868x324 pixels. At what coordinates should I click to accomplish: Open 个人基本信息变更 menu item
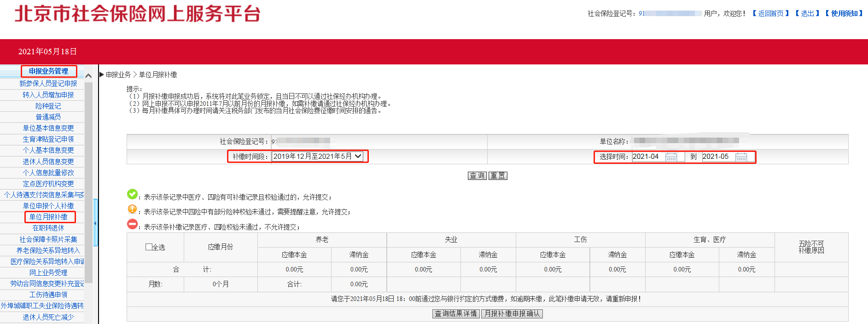(48, 150)
